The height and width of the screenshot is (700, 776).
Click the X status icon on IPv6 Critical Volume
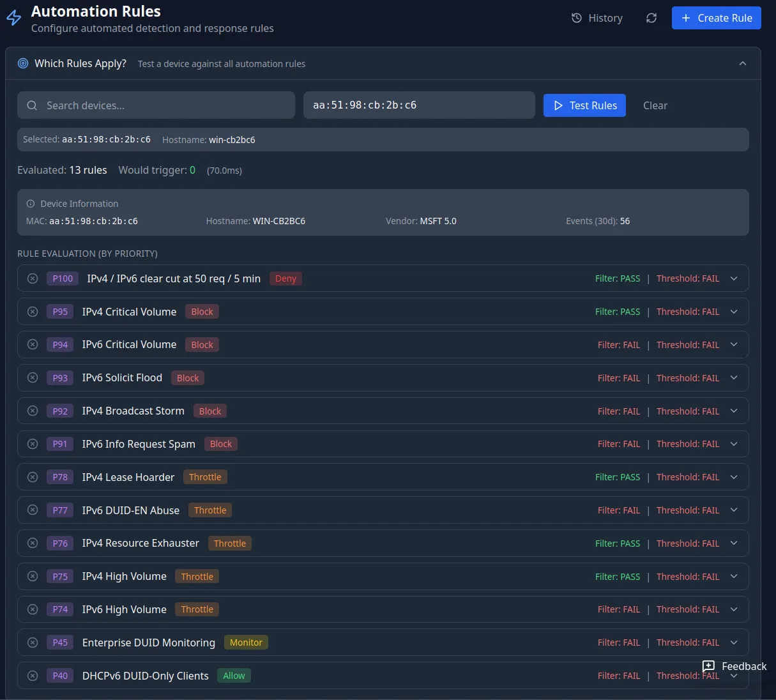33,344
